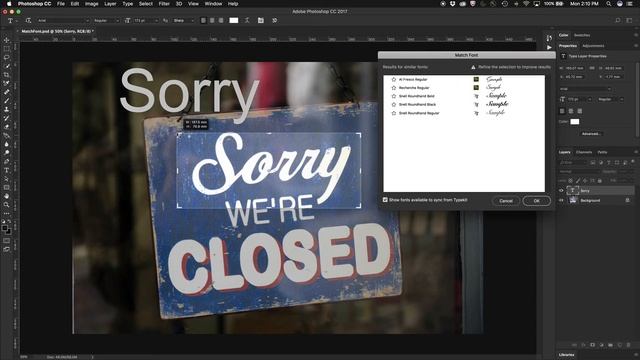
Task: Open the Type menu
Action: click(128, 4)
